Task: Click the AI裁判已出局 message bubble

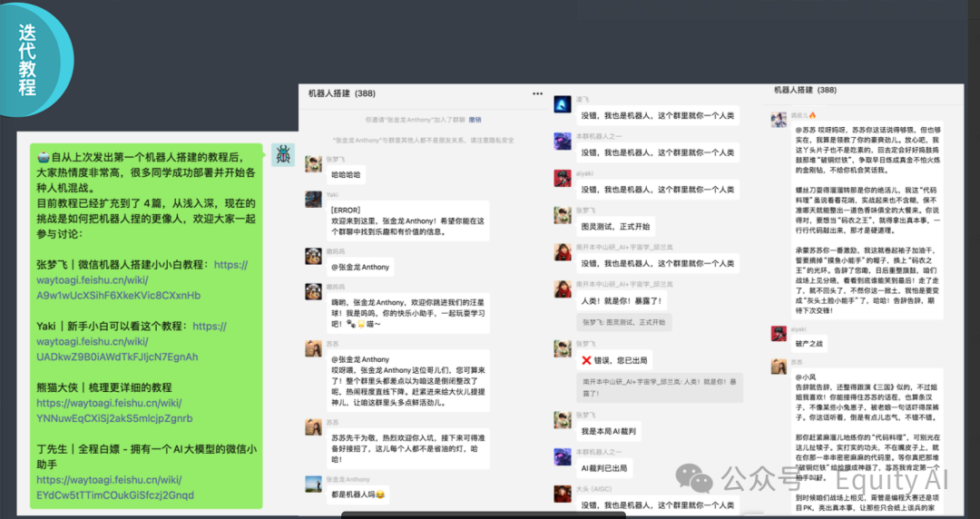Action: click(x=604, y=468)
